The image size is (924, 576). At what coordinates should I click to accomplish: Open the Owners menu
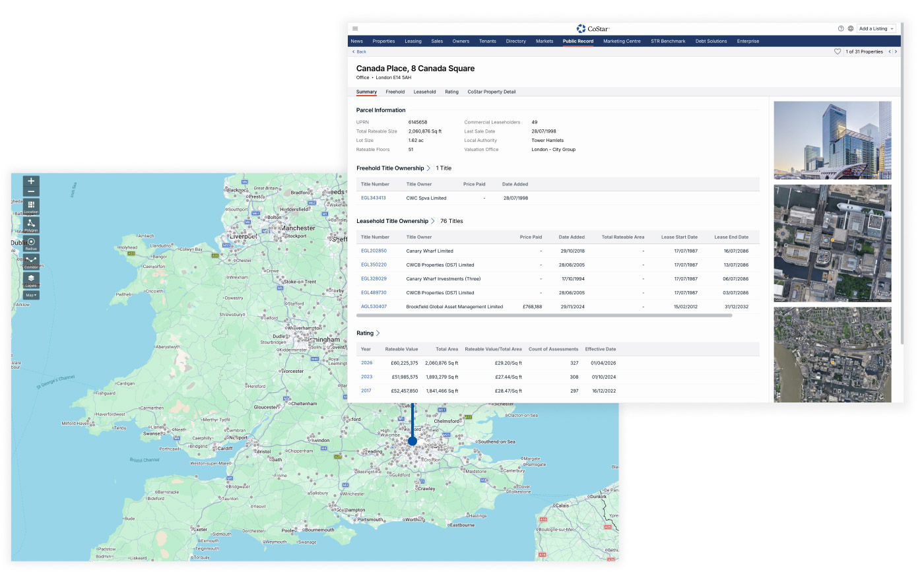click(x=461, y=41)
